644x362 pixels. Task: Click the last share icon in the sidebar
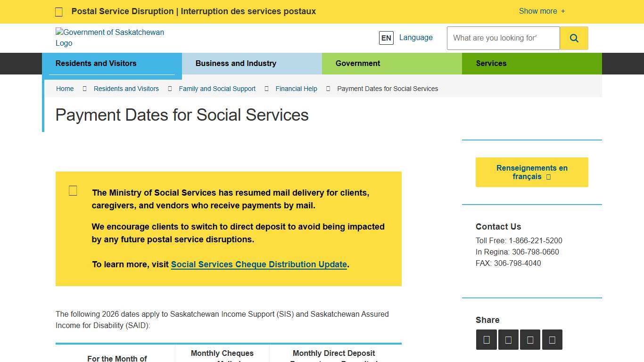pyautogui.click(x=552, y=339)
